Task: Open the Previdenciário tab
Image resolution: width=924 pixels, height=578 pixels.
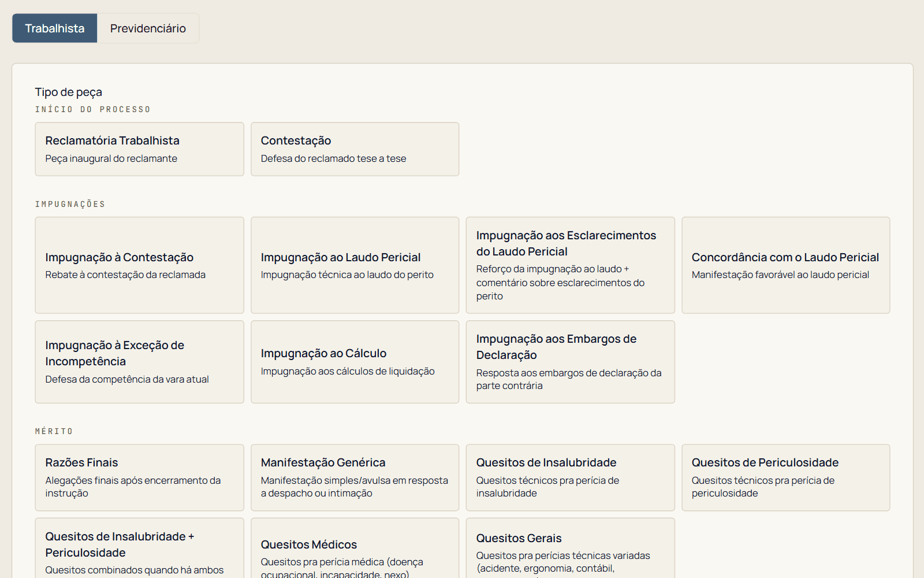Action: click(x=148, y=28)
